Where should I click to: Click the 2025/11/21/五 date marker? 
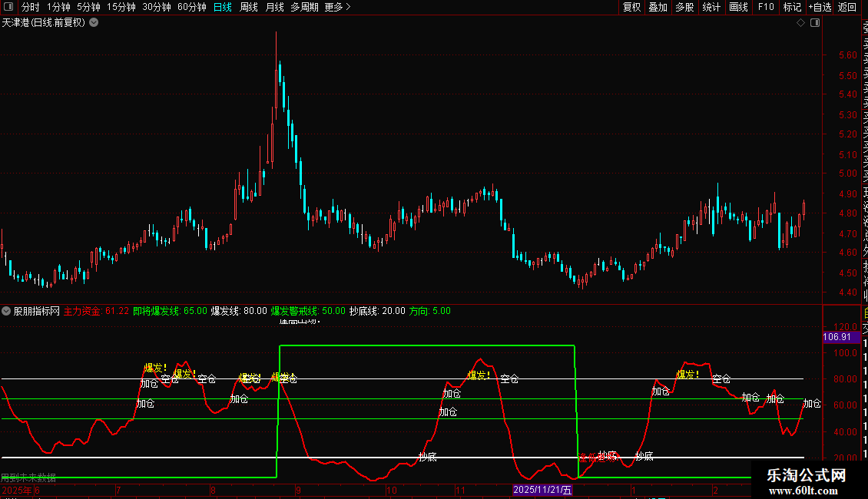(542, 490)
